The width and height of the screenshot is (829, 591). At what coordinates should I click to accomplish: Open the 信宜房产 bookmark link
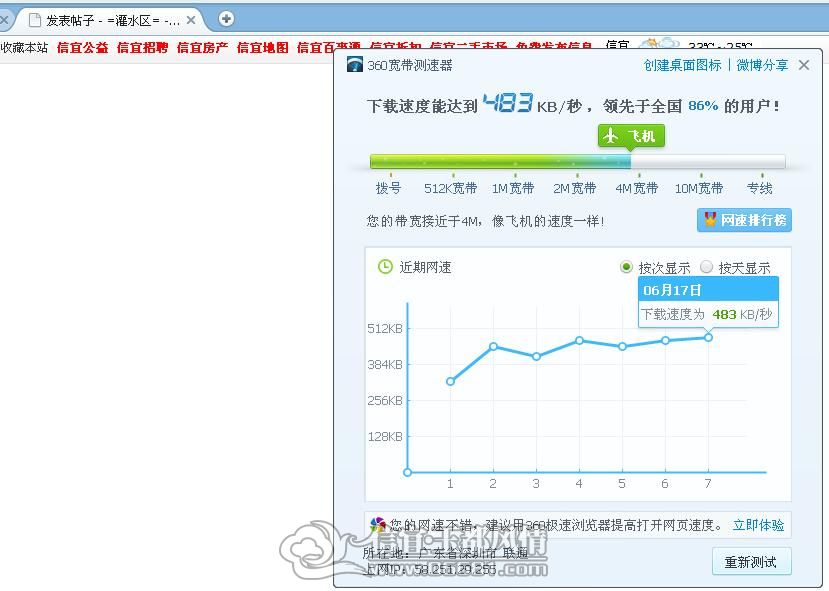(x=202, y=48)
